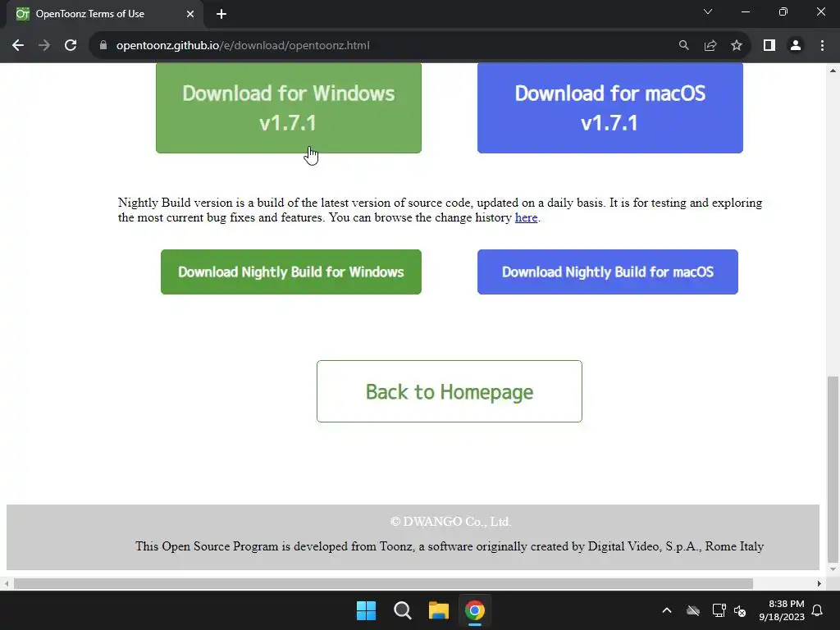Open the Chrome profile menu
The height and width of the screenshot is (630, 840).
(x=796, y=46)
